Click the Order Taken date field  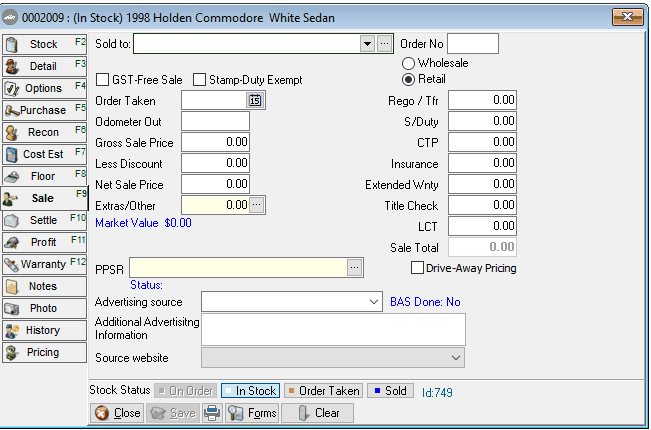pos(215,100)
